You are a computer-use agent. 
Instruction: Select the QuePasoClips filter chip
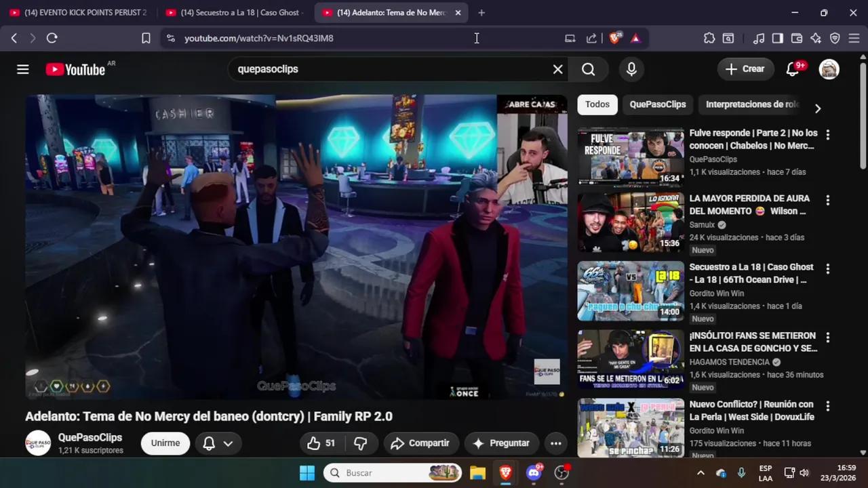click(x=658, y=104)
